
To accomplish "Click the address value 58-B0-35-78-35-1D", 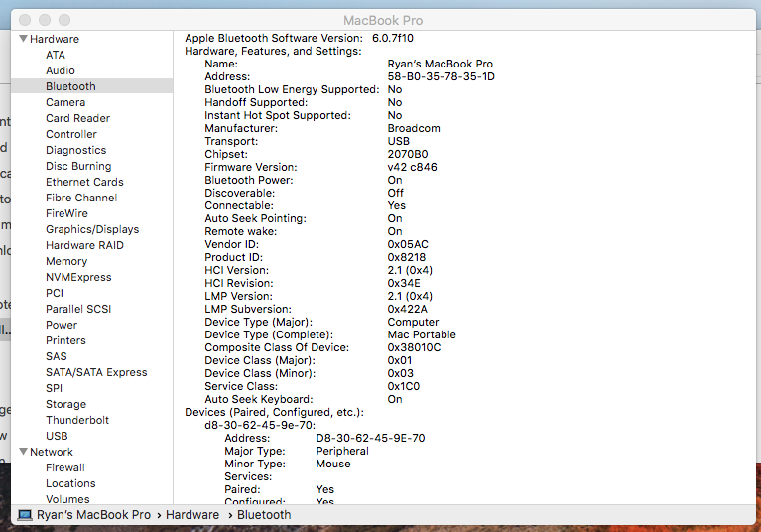I will click(x=442, y=76).
